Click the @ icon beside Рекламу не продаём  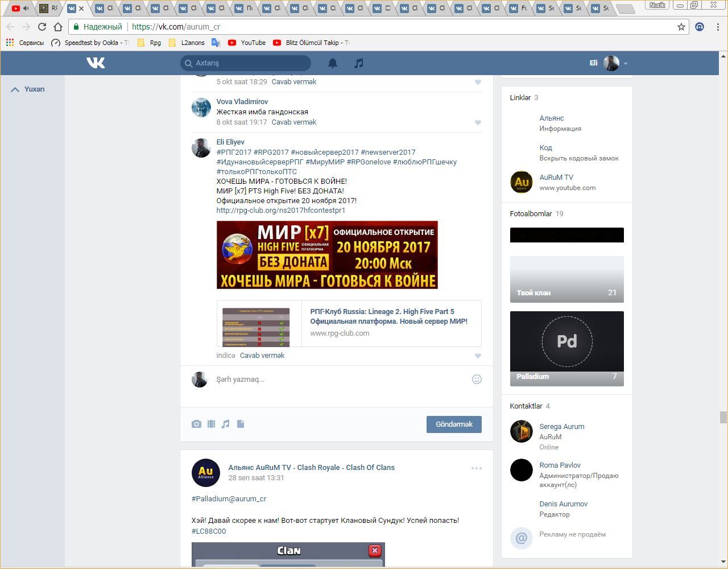pyautogui.click(x=521, y=538)
